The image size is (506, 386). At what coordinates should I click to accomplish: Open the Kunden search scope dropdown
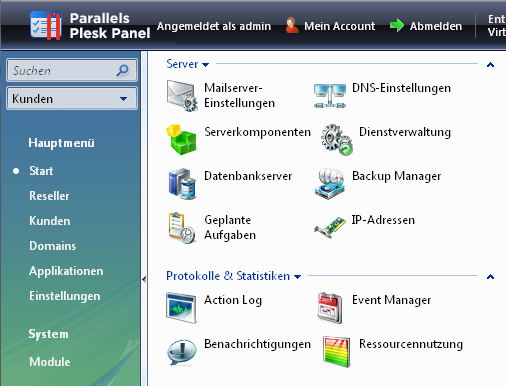click(72, 99)
